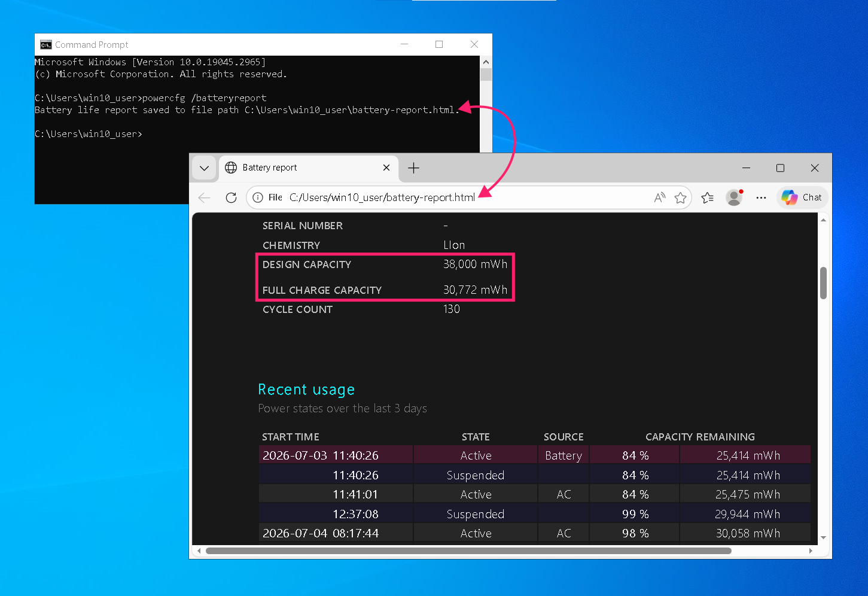Viewport: 868px width, 596px height.
Task: Click the browser vertical scrollbar thumb
Action: tap(823, 283)
